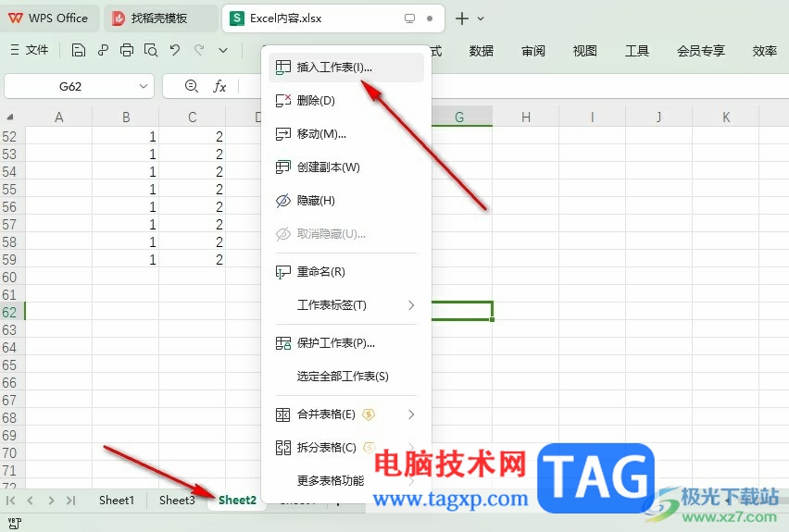The width and height of the screenshot is (789, 532).
Task: Select the Excel内容.xlsx document tab
Action: (333, 19)
